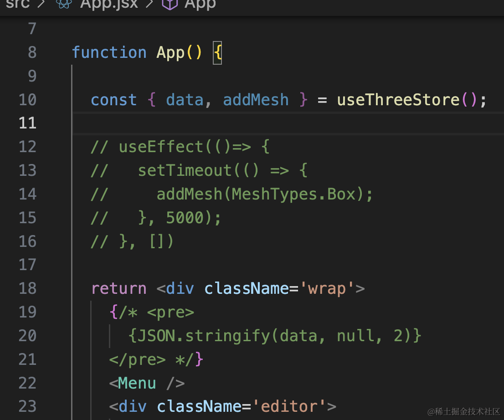Click the App symbol breadcrumb
This screenshot has width=504, height=420.
click(200, 4)
